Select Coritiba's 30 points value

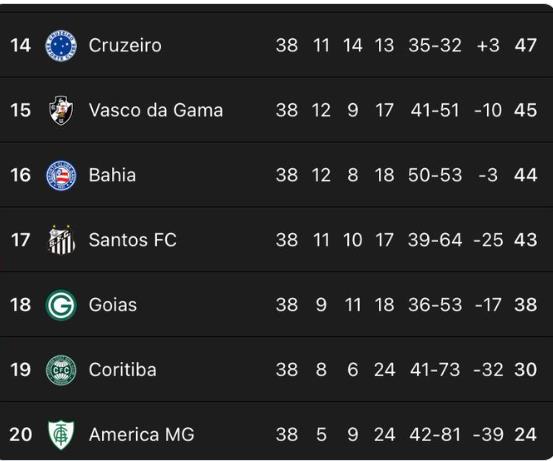coord(525,370)
